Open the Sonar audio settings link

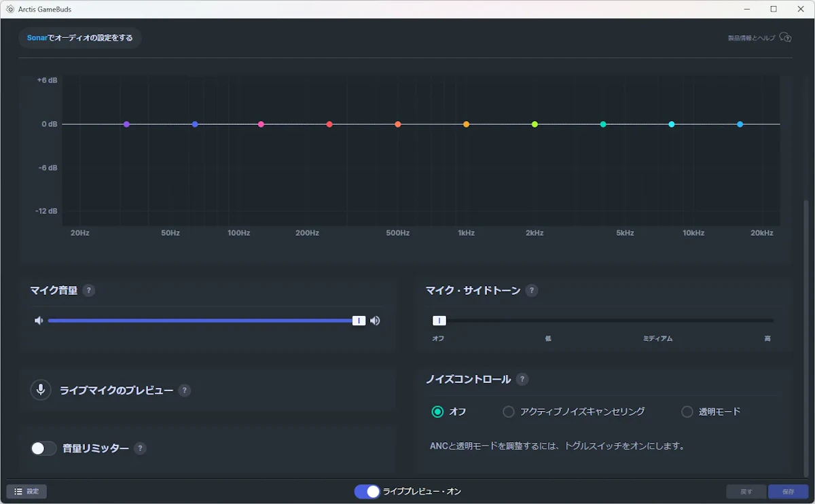tap(79, 38)
